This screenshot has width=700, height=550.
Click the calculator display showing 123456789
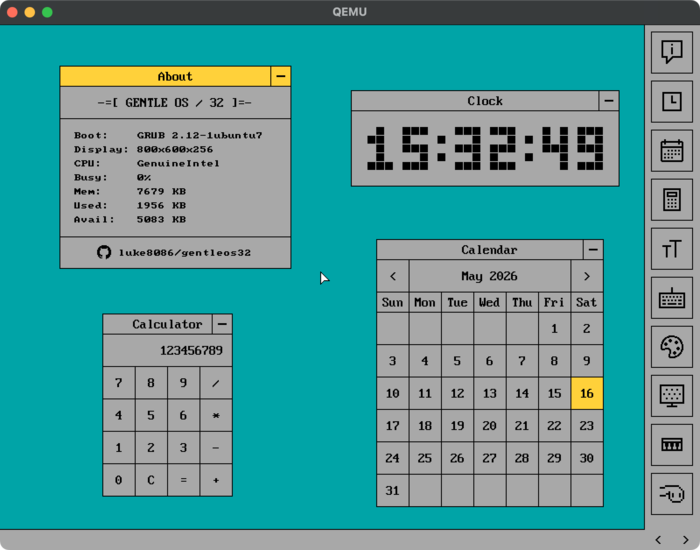click(167, 350)
